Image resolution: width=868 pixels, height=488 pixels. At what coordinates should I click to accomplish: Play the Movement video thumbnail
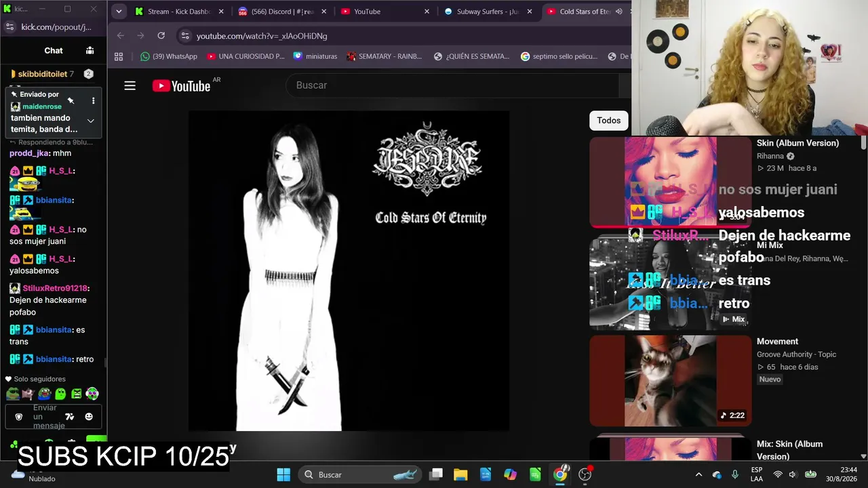[671, 381]
